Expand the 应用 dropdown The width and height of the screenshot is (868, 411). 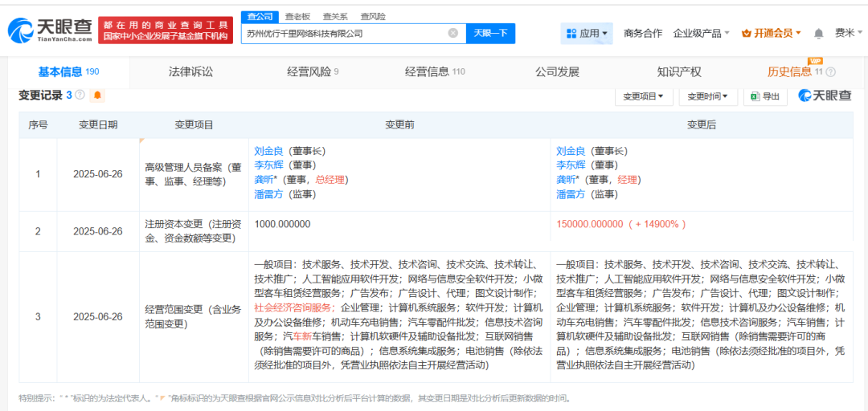[587, 33]
